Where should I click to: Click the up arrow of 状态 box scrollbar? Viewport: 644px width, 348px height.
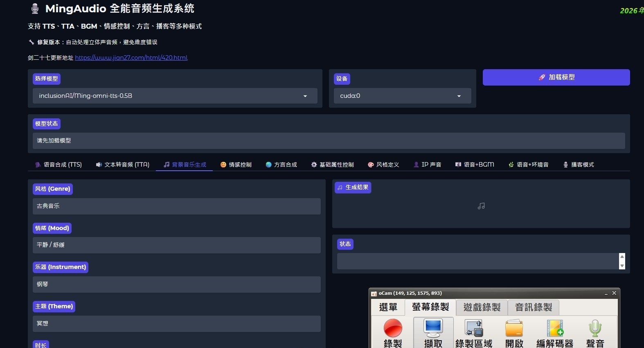(622, 257)
